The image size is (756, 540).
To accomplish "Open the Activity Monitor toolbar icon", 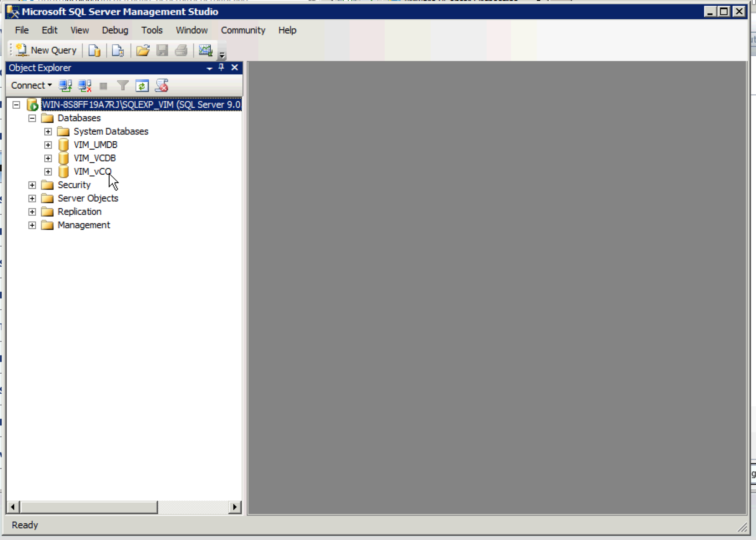I will [205, 51].
